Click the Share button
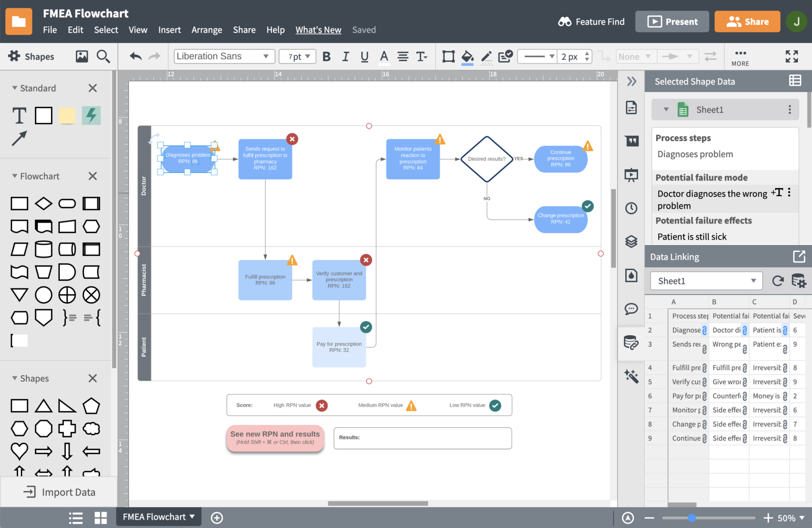This screenshot has width=812, height=528. click(747, 21)
